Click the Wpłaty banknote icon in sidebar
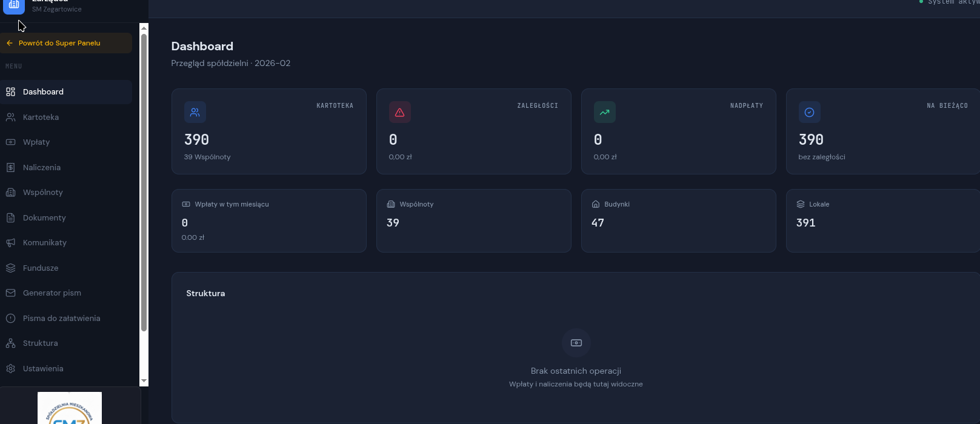The height and width of the screenshot is (424, 980). point(10,142)
